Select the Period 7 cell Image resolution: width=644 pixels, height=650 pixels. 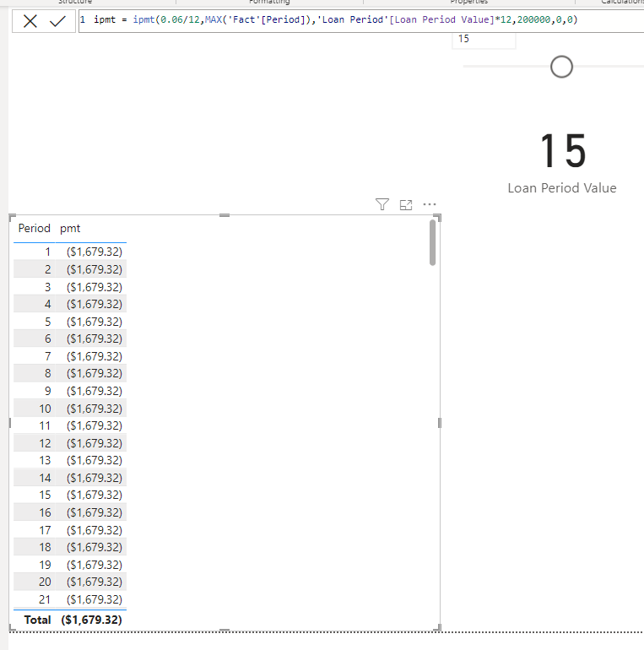[x=47, y=356]
